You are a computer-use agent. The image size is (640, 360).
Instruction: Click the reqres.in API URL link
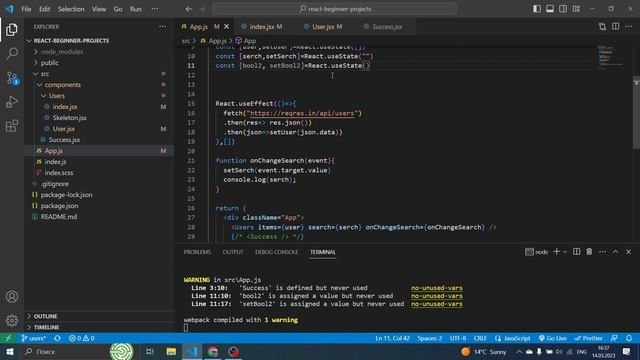pos(302,113)
